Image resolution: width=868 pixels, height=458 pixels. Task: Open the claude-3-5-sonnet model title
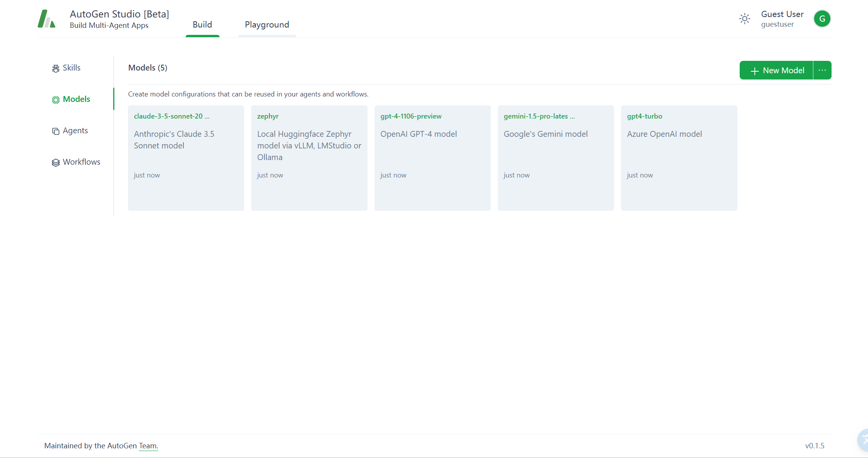pyautogui.click(x=171, y=116)
